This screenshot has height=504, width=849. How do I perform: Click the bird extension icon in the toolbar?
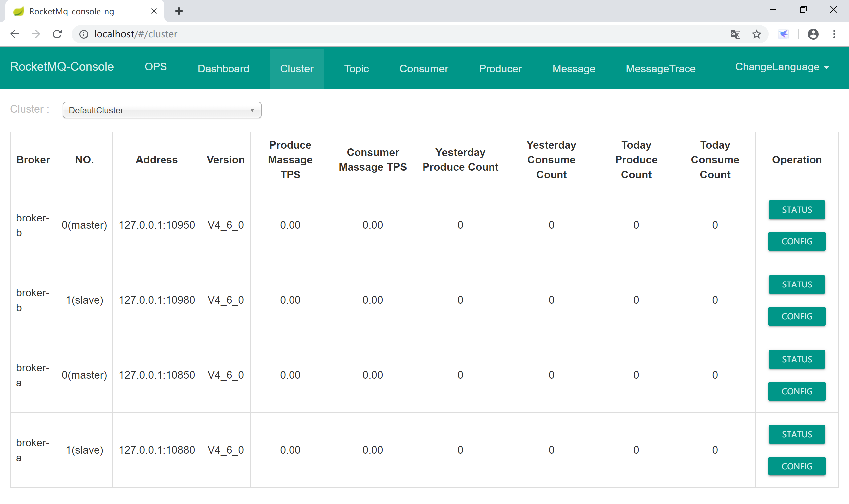pos(783,34)
